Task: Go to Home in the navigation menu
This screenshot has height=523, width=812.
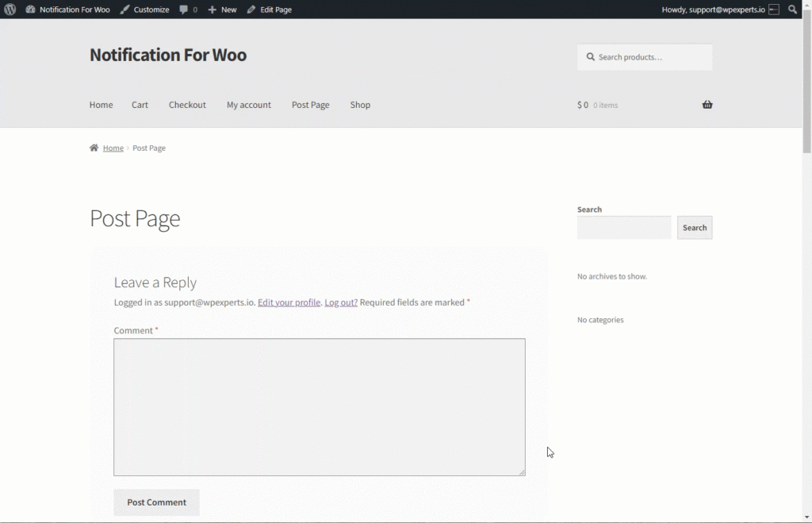Action: [x=101, y=105]
